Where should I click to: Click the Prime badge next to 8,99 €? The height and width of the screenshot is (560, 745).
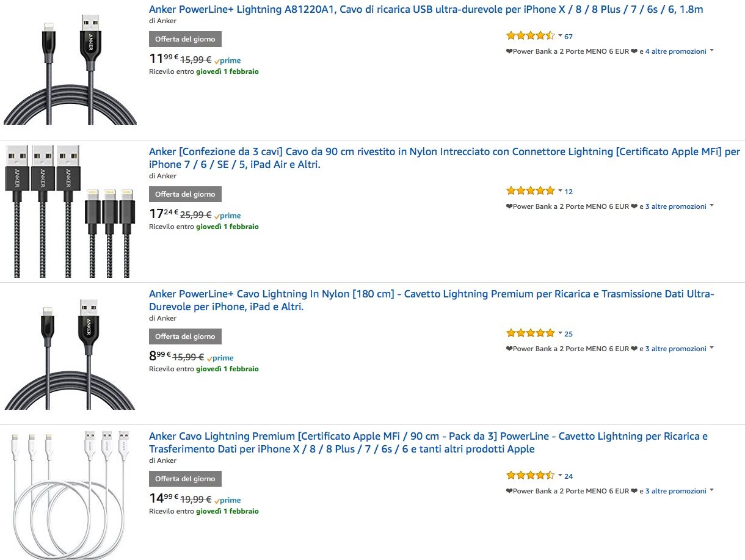coord(220,358)
